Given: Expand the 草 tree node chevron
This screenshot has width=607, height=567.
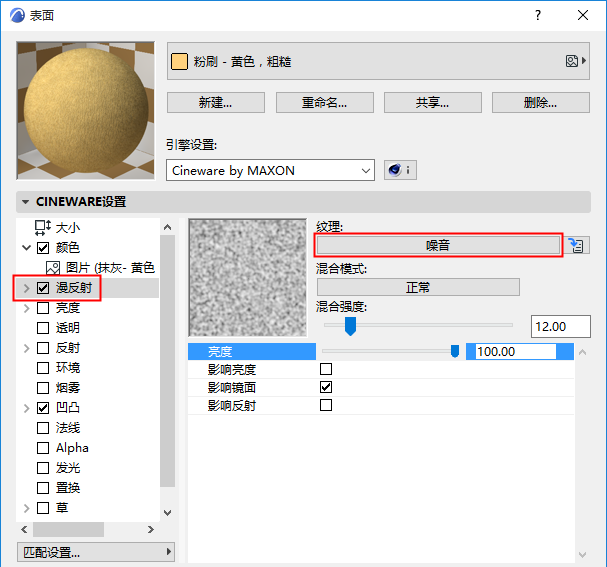Looking at the screenshot, I should coord(26,508).
